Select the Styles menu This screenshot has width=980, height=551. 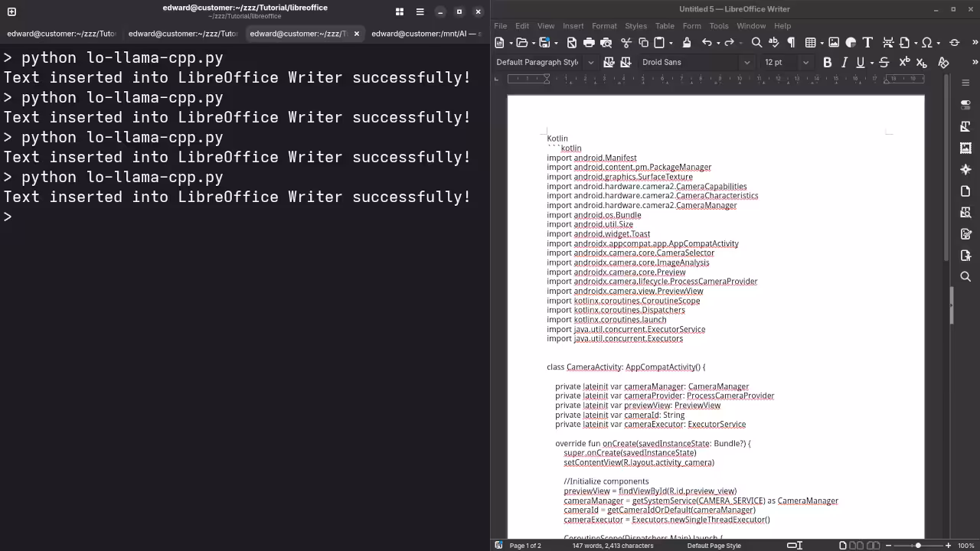pyautogui.click(x=635, y=25)
